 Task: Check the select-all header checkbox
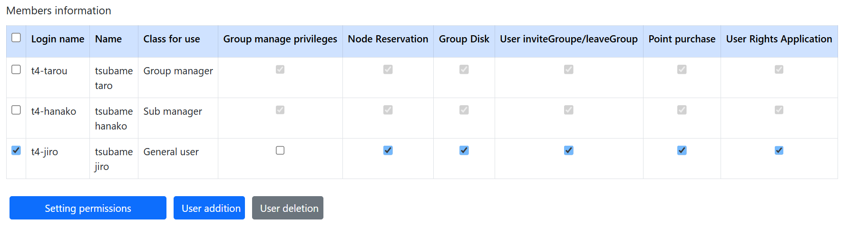tap(16, 38)
